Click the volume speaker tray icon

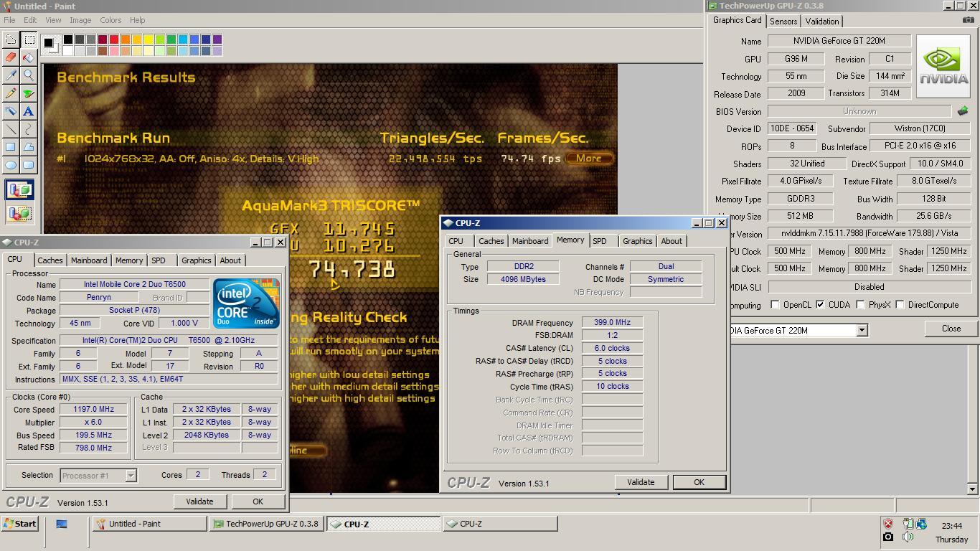[x=908, y=537]
